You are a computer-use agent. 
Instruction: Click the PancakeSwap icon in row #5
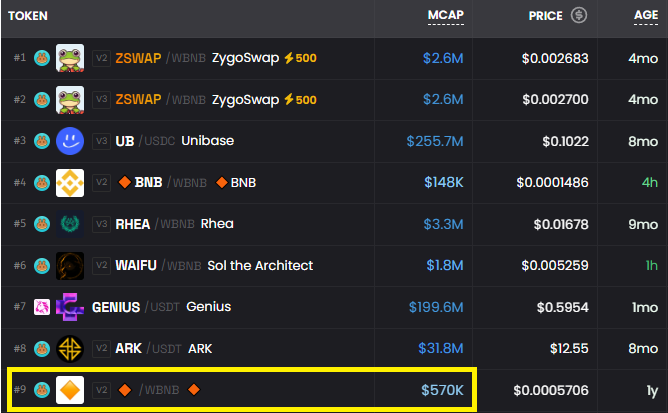[x=42, y=224]
